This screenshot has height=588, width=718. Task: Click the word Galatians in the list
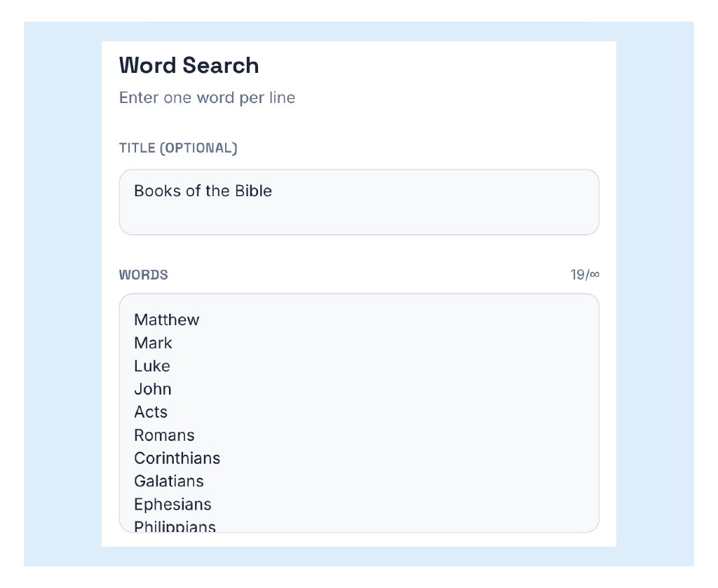168,481
